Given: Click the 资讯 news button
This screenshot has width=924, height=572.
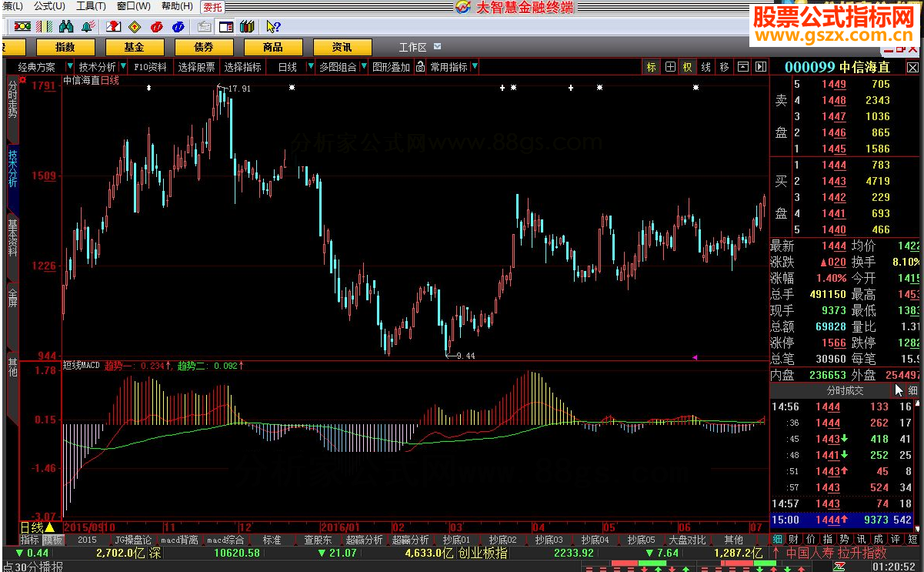Looking at the screenshot, I should (342, 47).
